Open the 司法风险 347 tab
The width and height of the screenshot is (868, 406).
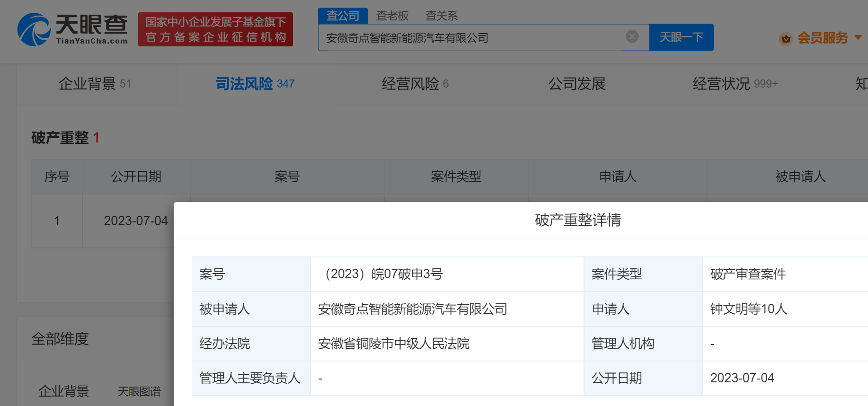(x=255, y=84)
